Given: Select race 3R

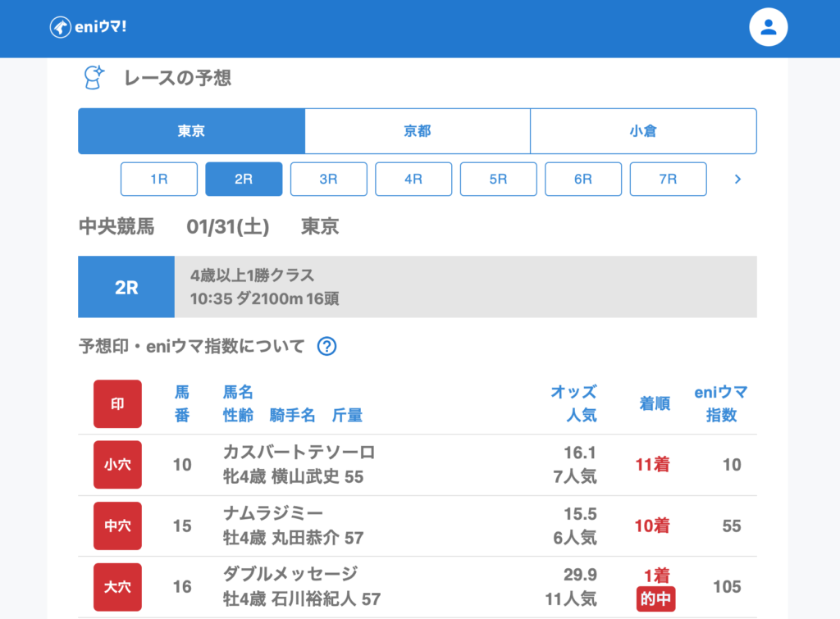Looking at the screenshot, I should tap(328, 179).
